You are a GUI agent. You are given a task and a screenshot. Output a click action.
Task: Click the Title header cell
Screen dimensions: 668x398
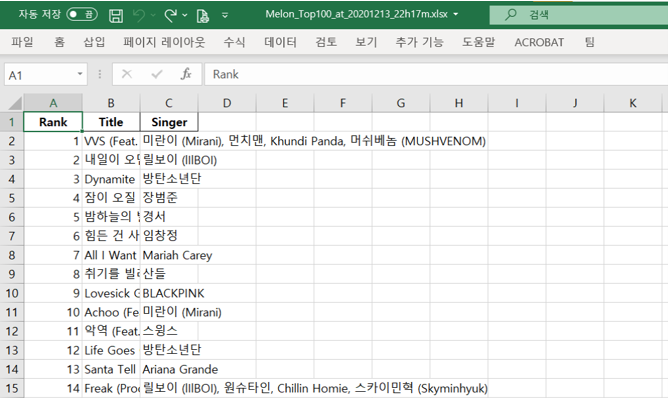[x=111, y=122]
